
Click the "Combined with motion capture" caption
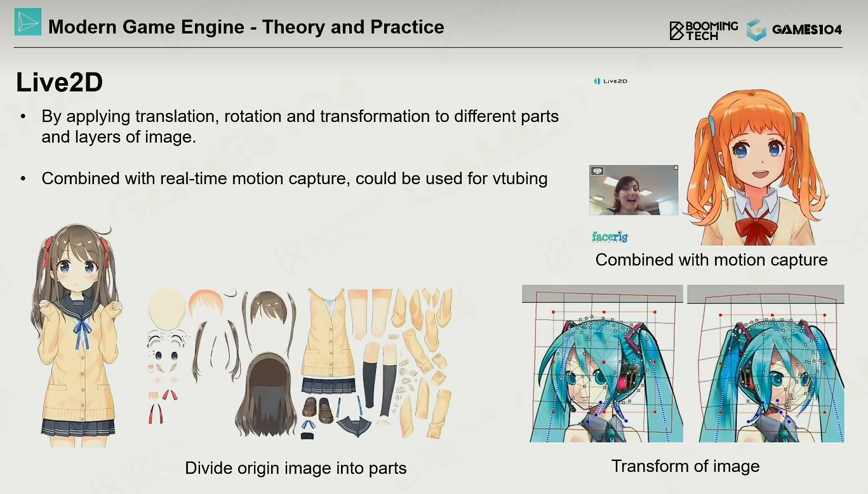tap(711, 260)
